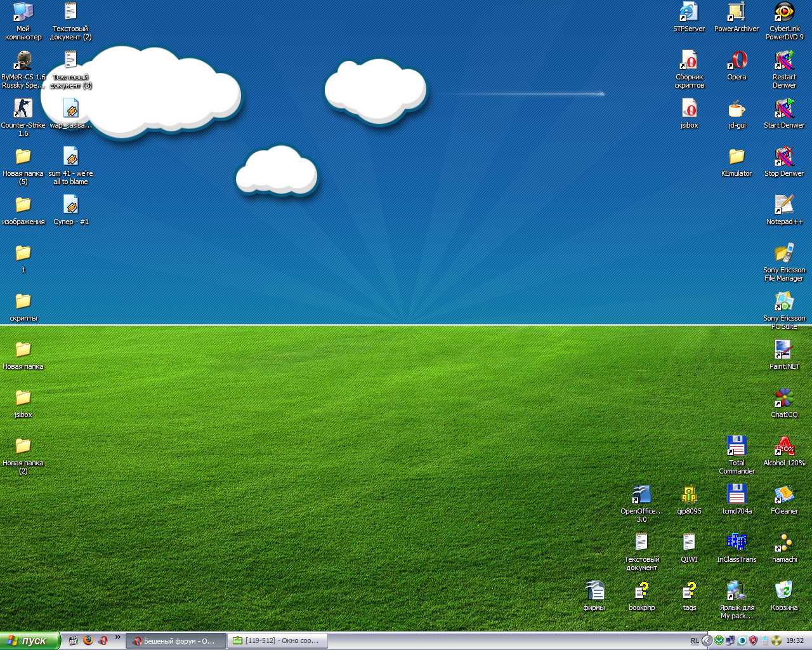The width and height of the screenshot is (812, 650).
Task: Switch to Бешеный форум Opera taskbar window
Action: click(x=176, y=641)
